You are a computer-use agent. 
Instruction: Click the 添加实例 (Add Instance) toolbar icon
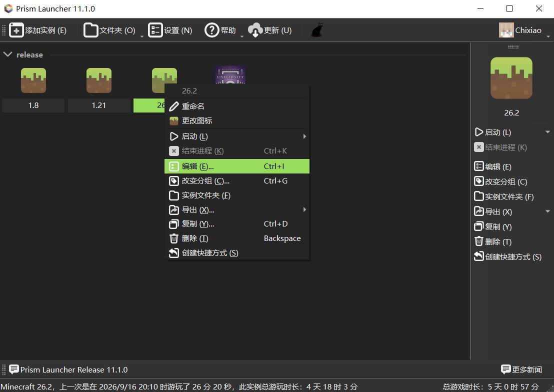coord(16,30)
